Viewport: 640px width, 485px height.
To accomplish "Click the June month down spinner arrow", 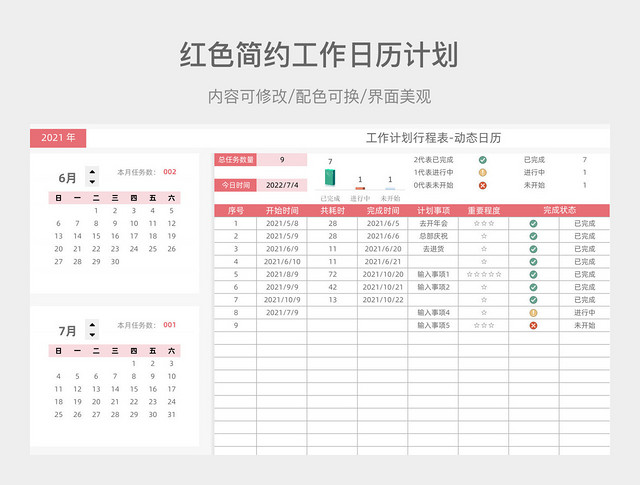I will pos(92,182).
